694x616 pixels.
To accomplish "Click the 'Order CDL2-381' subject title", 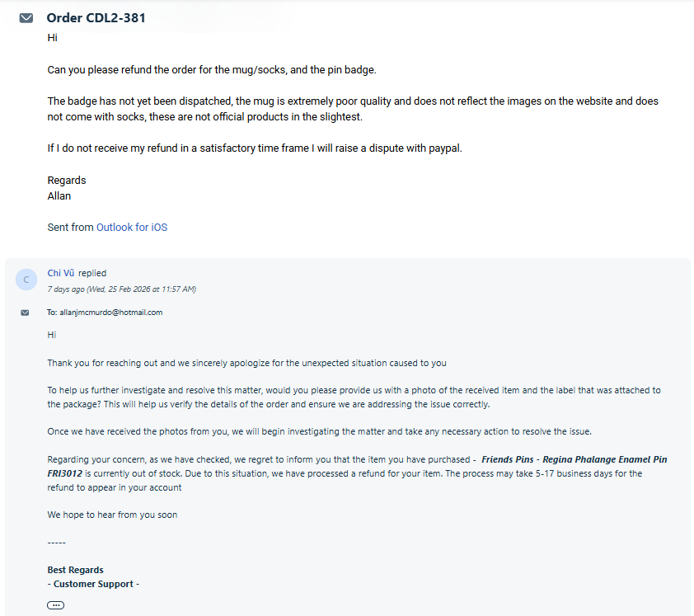I will coord(96,17).
